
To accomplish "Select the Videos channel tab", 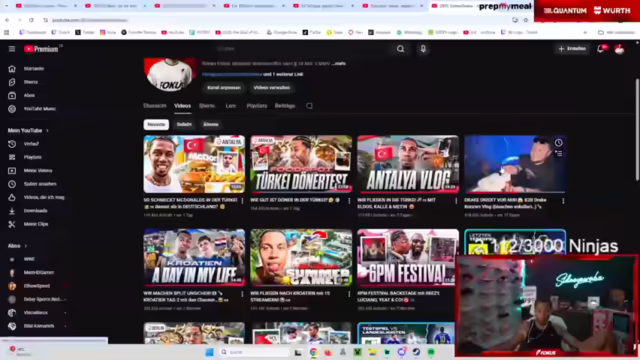I will [182, 106].
